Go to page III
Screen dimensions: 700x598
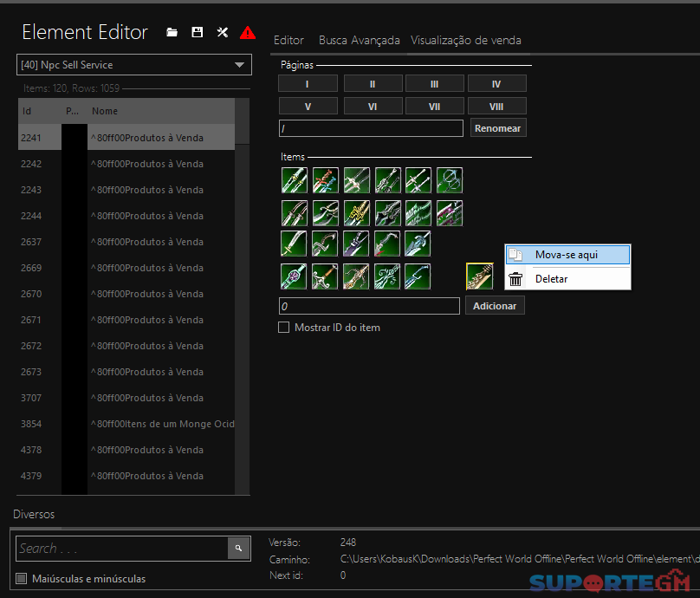pyautogui.click(x=435, y=84)
